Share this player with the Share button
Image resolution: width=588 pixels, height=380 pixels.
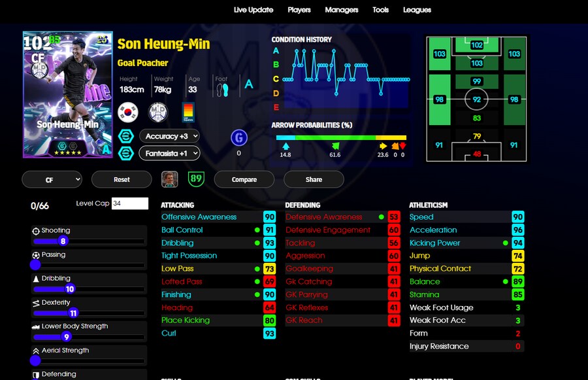click(314, 179)
